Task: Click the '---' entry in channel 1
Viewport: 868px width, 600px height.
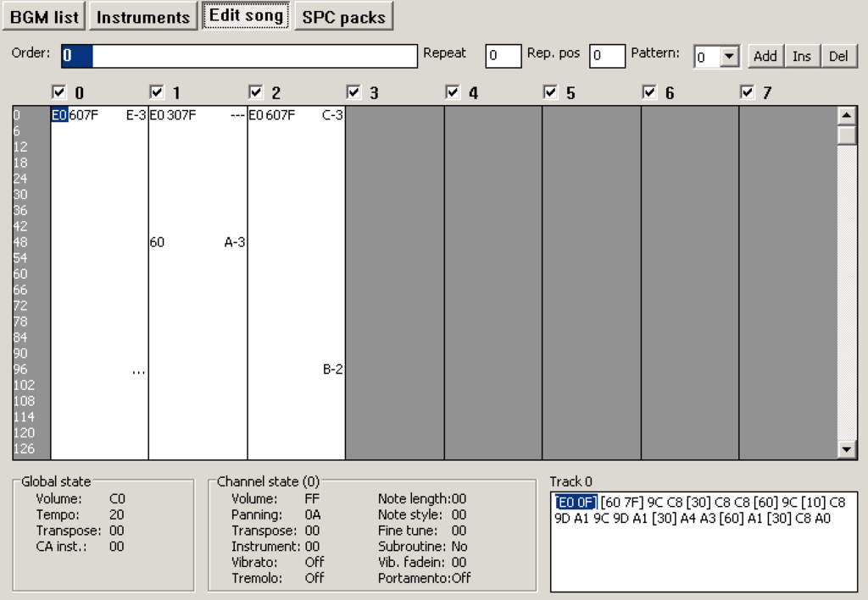Action: (237, 115)
